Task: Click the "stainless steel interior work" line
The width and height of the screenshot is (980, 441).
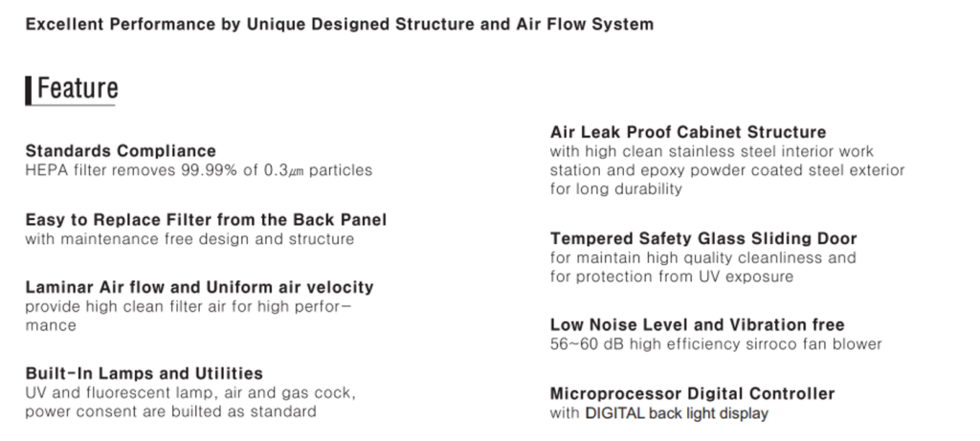Action: (711, 151)
